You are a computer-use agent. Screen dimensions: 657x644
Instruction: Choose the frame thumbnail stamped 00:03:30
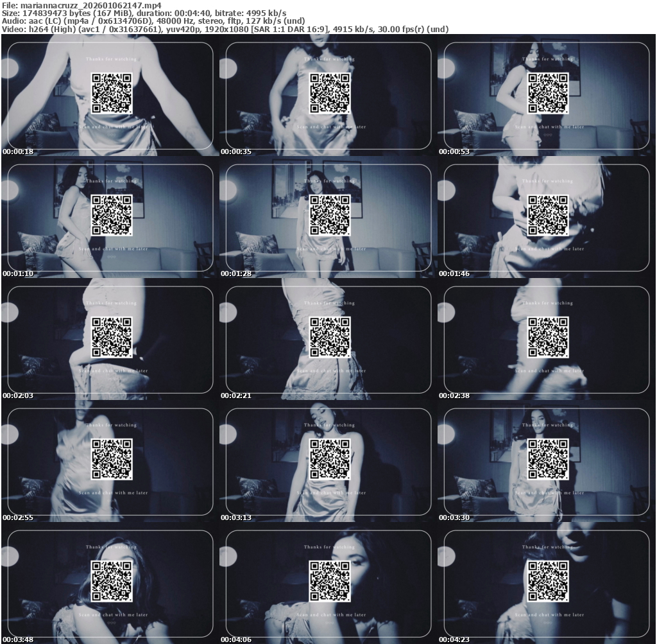(547, 461)
